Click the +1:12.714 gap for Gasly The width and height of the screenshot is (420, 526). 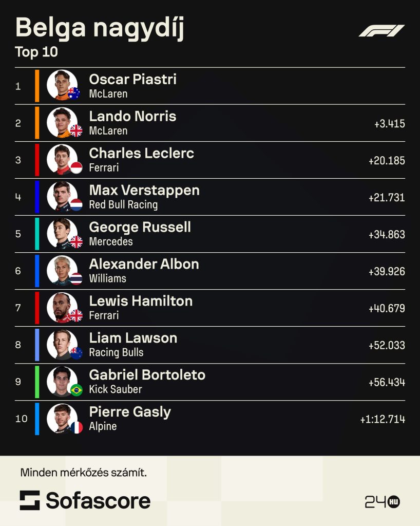(383, 419)
